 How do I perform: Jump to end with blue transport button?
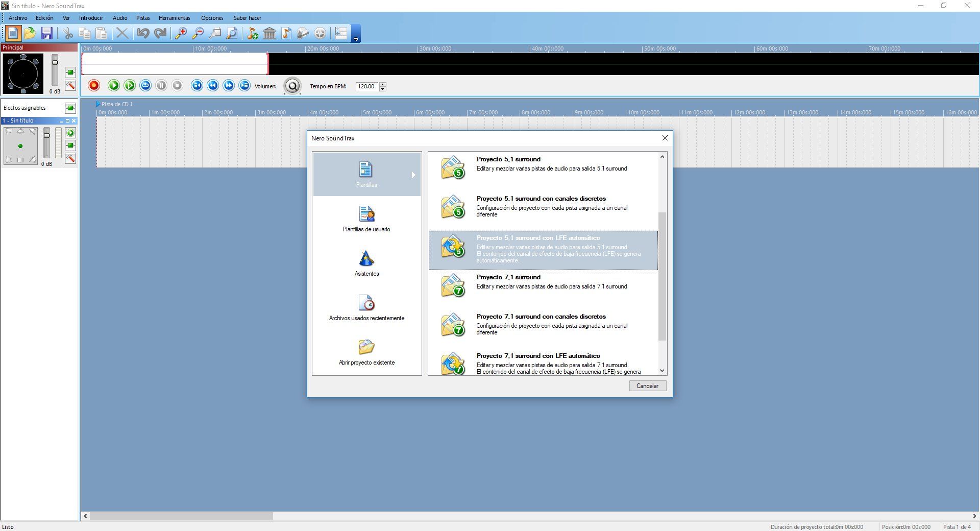[x=244, y=85]
